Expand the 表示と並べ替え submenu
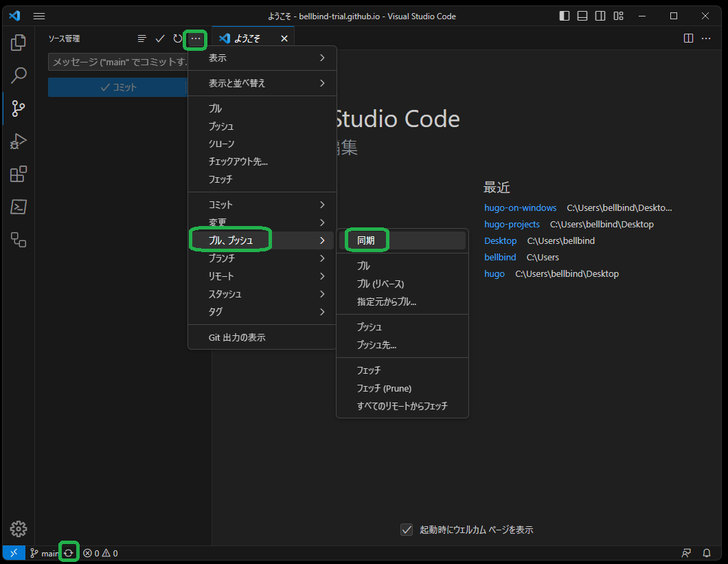Screen dimensions: 728x564 [x=262, y=83]
